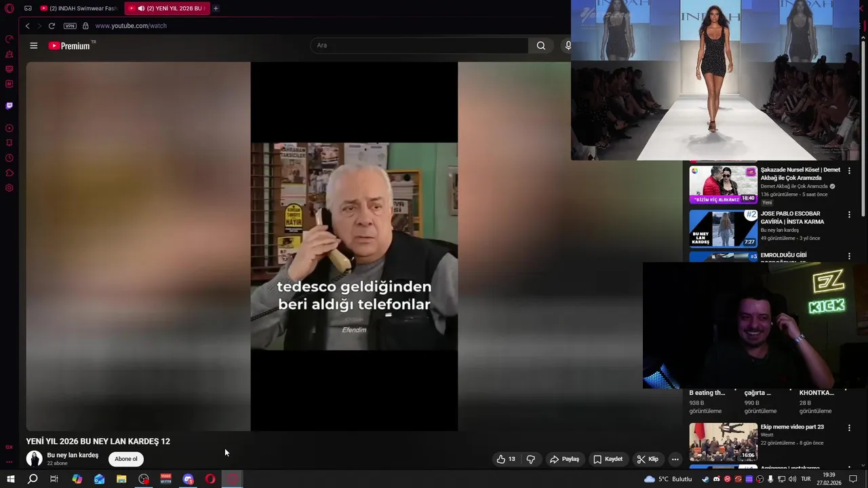This screenshot has width=868, height=488.
Task: Subscribe with the Abone ol button
Action: click(x=126, y=459)
